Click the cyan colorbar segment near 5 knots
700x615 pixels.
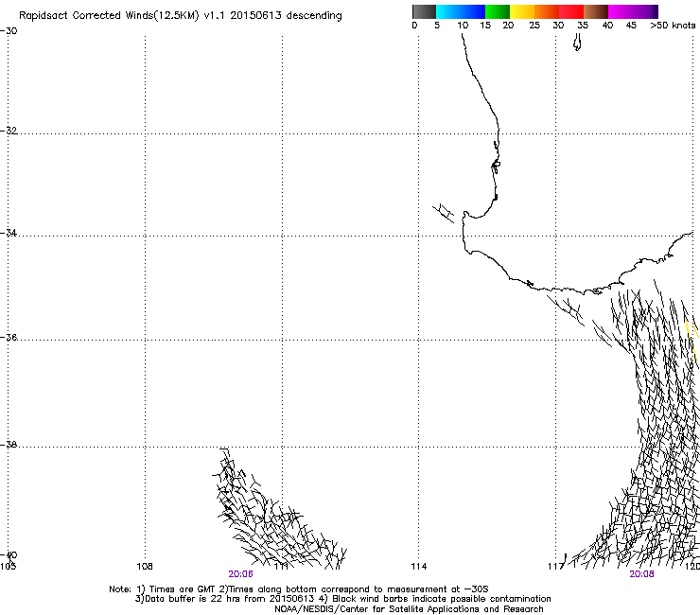pos(448,11)
